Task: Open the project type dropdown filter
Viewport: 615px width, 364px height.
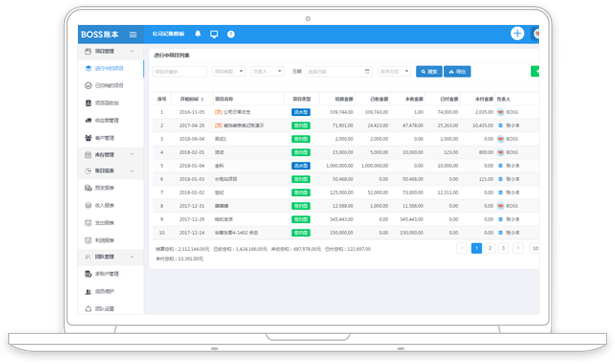Action: coord(229,71)
